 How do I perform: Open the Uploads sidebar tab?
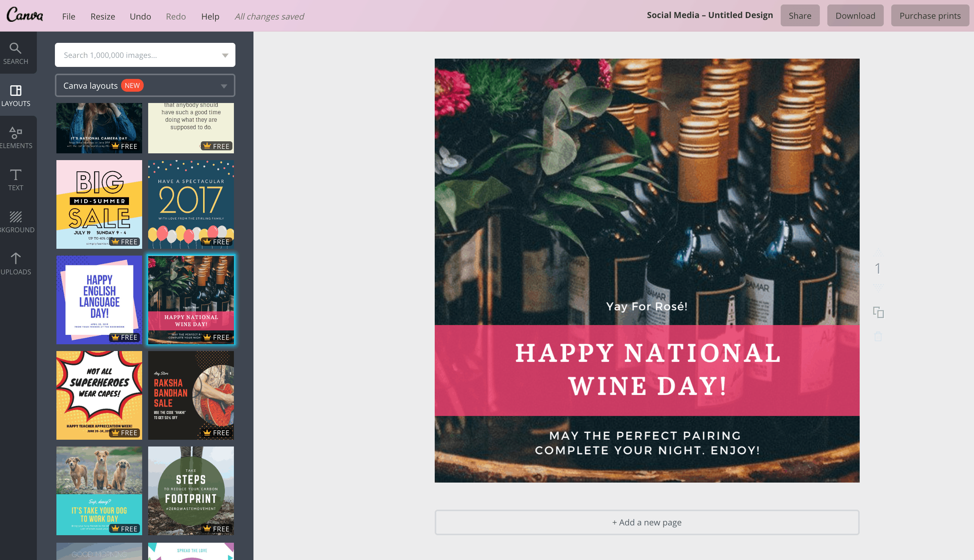coord(15,263)
